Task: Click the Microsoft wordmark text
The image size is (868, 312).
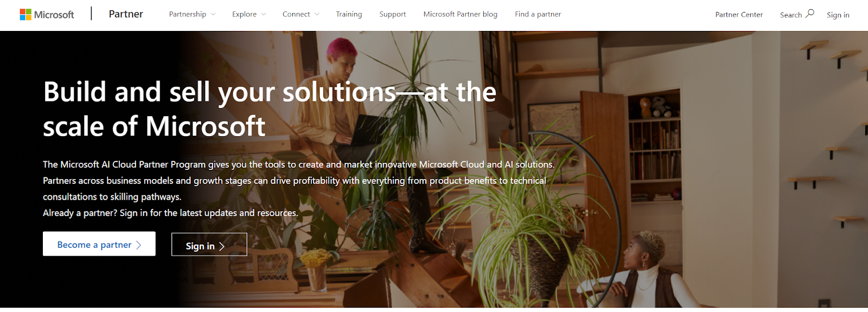Action: [54, 15]
